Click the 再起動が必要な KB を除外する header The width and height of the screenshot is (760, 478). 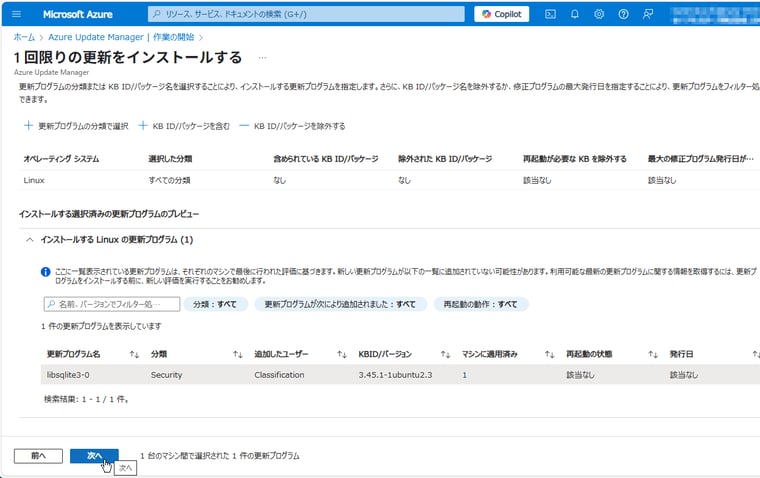point(574,159)
